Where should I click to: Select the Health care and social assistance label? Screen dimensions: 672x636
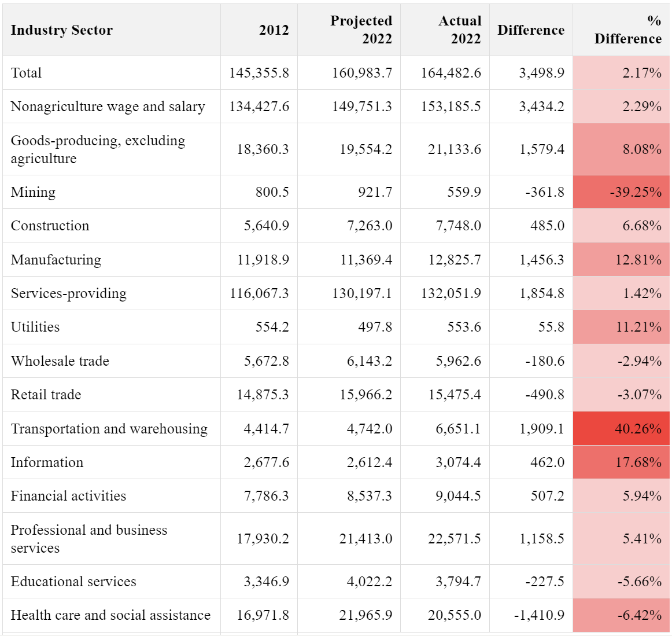pos(110,615)
